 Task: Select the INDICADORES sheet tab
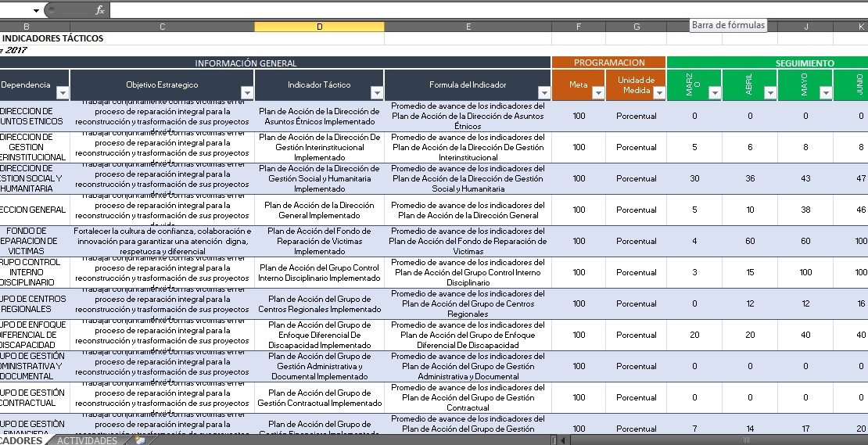tap(21, 440)
